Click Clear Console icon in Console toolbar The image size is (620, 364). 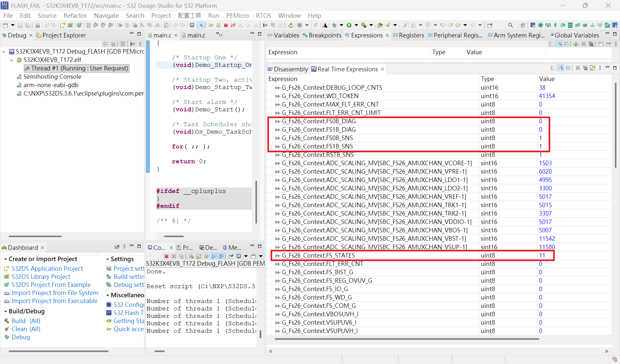[191, 256]
